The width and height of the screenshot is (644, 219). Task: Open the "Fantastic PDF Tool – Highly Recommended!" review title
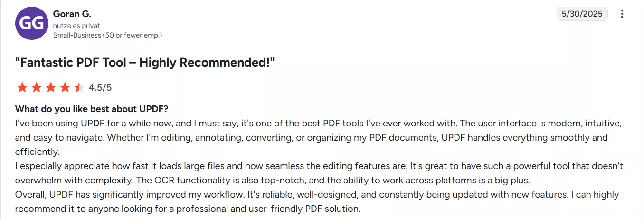pos(145,62)
